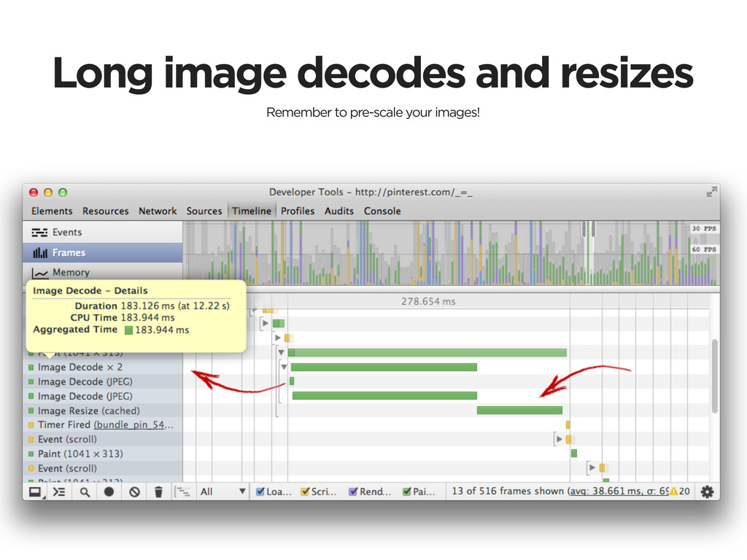
Task: Select the Memory view in sidebar
Action: click(x=71, y=273)
